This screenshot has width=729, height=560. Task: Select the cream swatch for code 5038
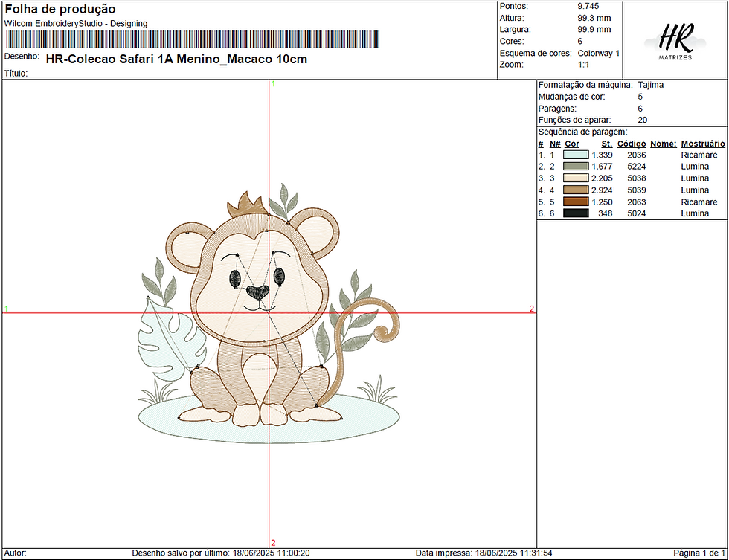pyautogui.click(x=576, y=178)
